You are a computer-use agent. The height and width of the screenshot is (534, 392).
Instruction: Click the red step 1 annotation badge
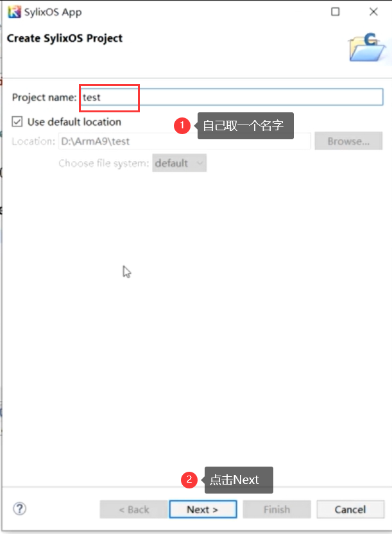pyautogui.click(x=182, y=126)
